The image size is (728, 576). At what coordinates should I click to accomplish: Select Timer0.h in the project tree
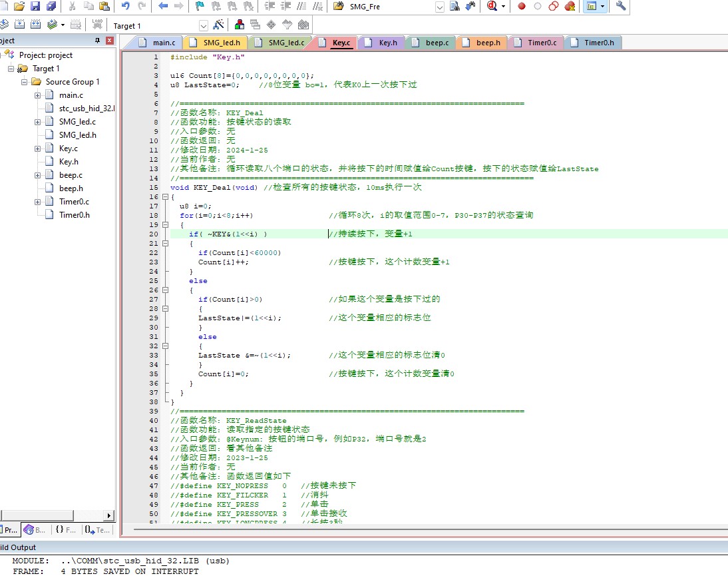click(75, 214)
